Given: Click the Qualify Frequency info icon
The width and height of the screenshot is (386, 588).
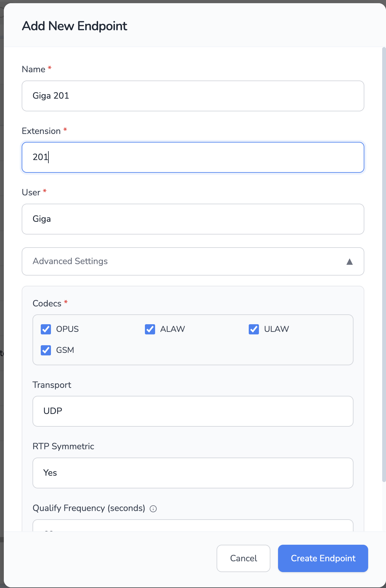Looking at the screenshot, I should [153, 509].
